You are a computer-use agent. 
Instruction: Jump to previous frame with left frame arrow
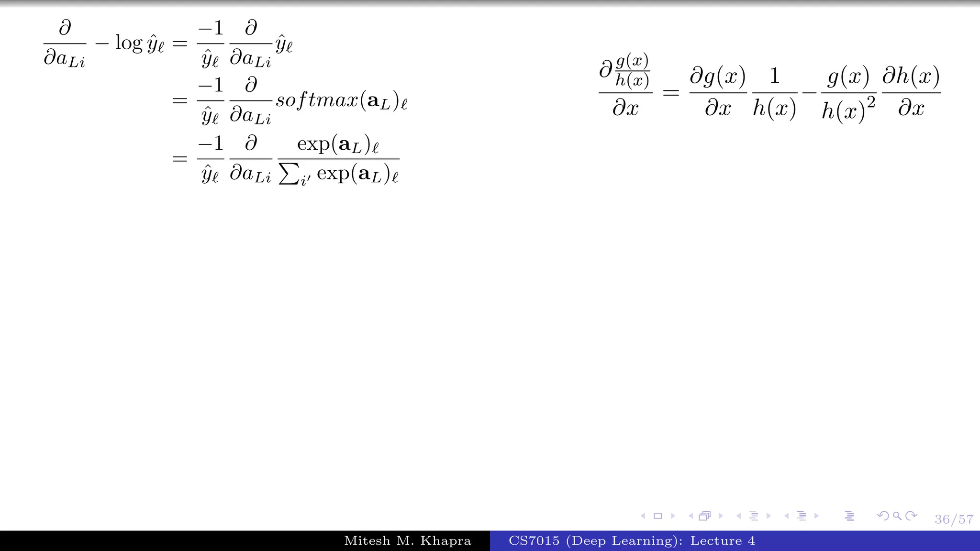(x=691, y=516)
